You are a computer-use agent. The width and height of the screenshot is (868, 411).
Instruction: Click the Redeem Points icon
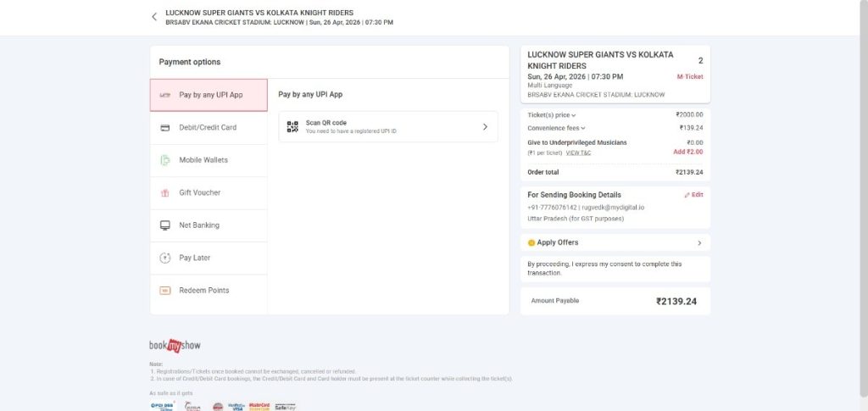[164, 291]
